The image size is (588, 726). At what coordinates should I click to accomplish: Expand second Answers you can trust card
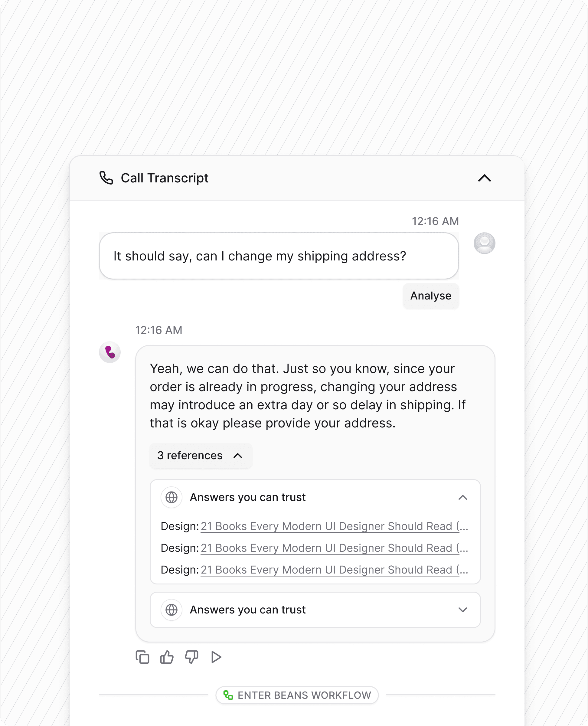462,610
